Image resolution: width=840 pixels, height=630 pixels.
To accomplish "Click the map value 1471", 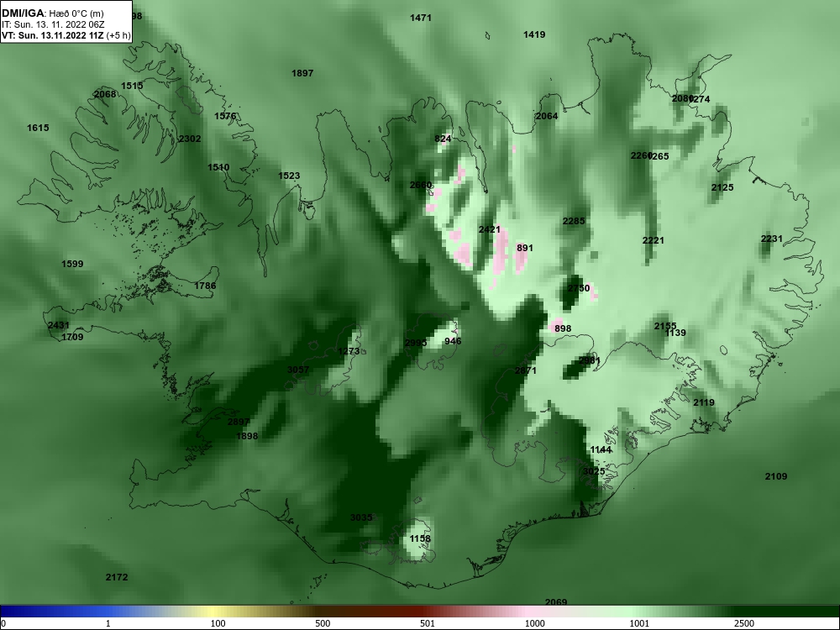I will tap(421, 18).
